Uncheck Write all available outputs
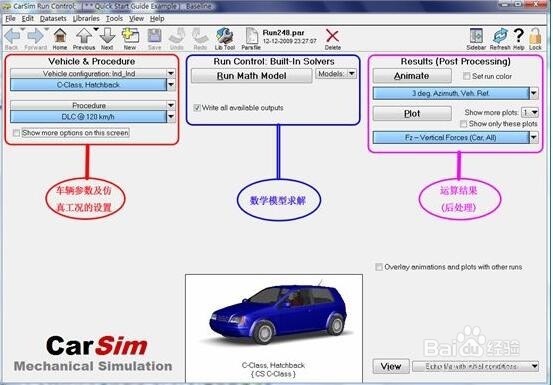553x385 pixels. pos(197,108)
